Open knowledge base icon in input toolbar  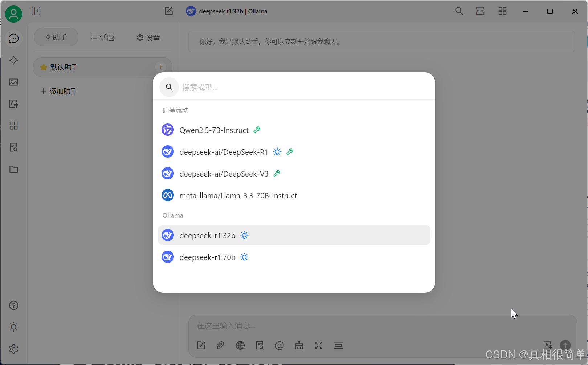(x=260, y=345)
